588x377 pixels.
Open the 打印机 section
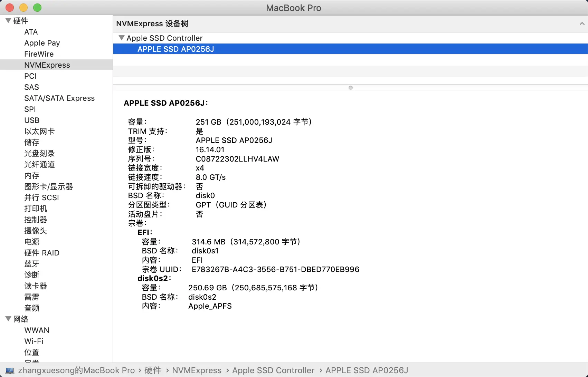[36, 209]
